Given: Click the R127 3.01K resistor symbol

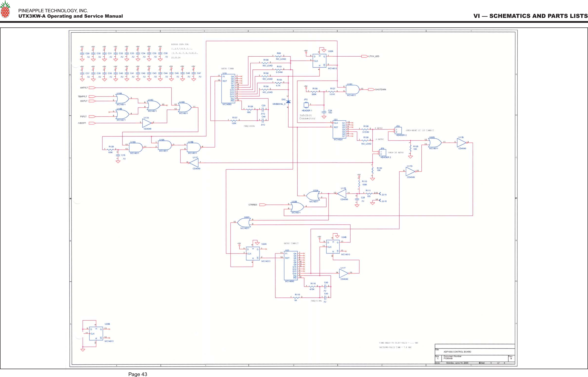Looking at the screenshot, I should pyautogui.click(x=332, y=91).
